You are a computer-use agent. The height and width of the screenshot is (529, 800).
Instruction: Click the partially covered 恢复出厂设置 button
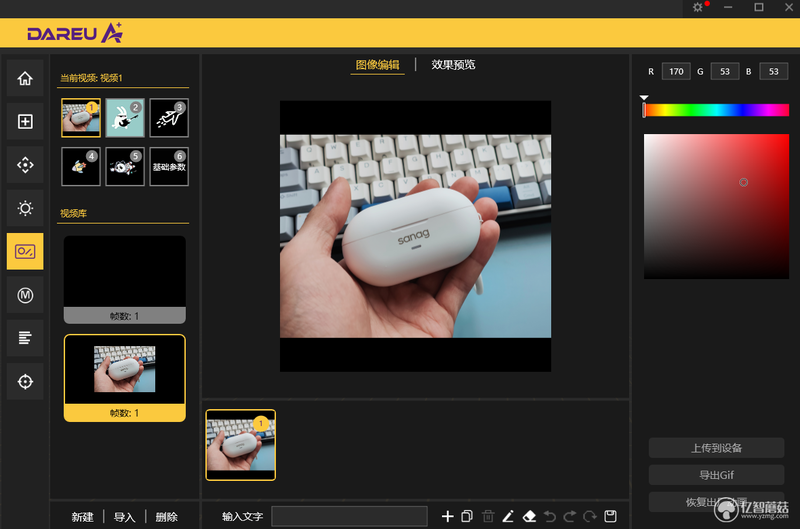716,502
